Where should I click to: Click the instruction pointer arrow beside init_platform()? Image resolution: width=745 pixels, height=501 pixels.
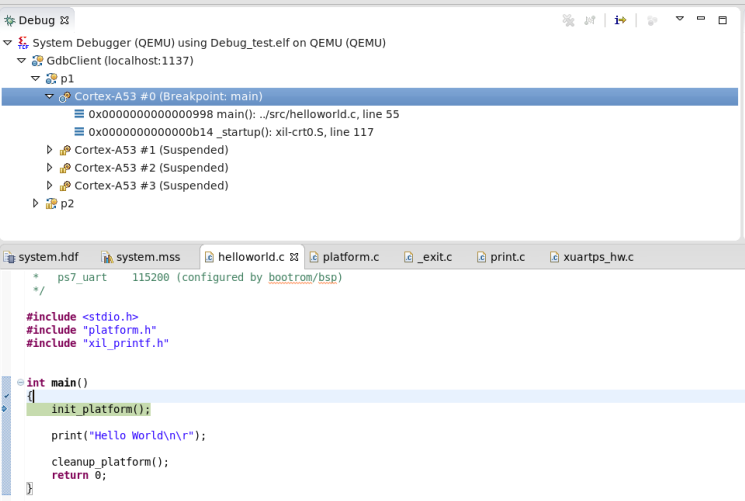tap(5, 408)
